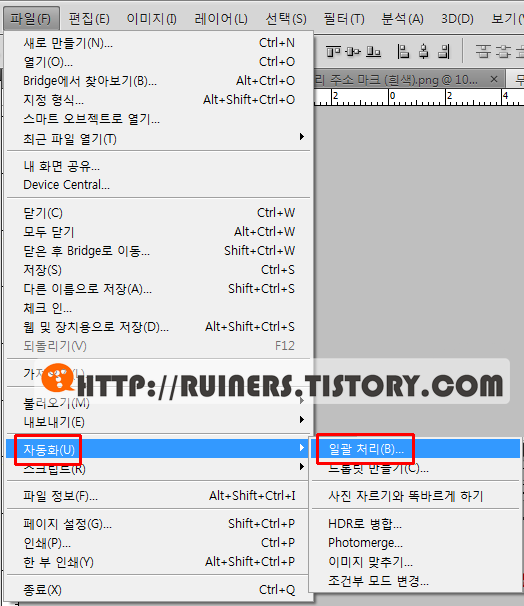Click the Align Vertical Centers icon
524x606 pixels.
click(353, 51)
